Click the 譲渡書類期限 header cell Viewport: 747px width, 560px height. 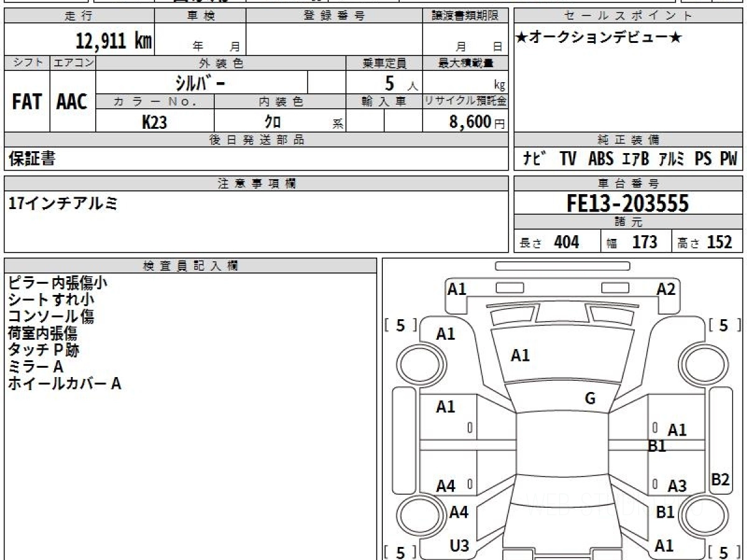(465, 16)
